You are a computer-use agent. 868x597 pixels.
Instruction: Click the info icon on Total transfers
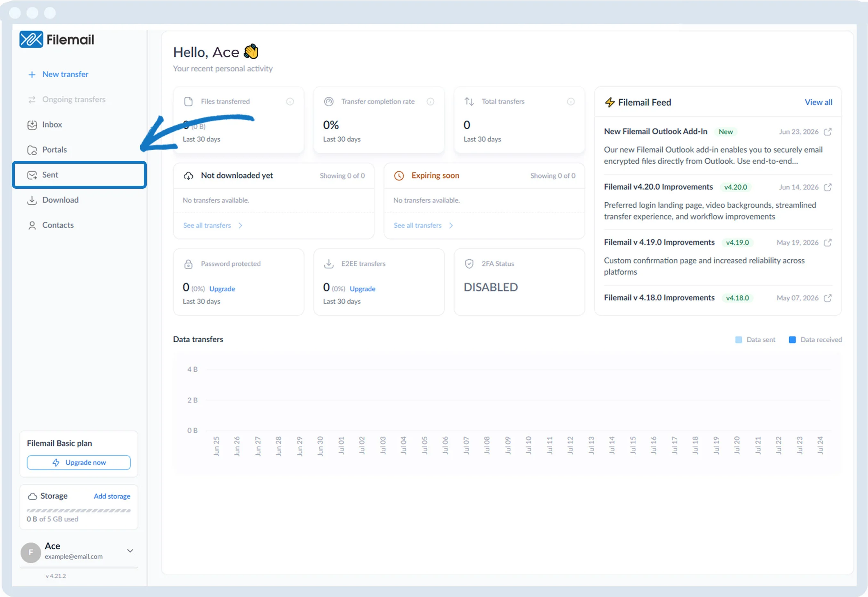(x=571, y=102)
